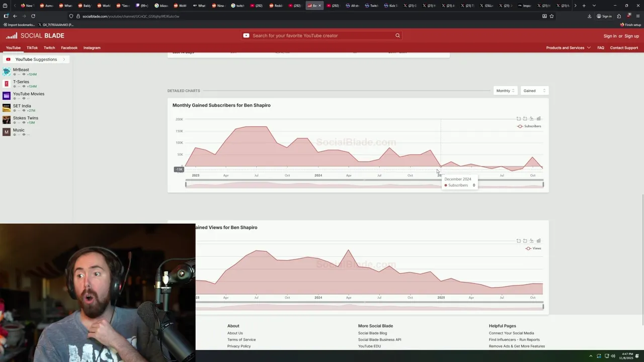Open the browser hamburger menu
Image resolution: width=644 pixels, height=362 pixels.
[x=638, y=16]
